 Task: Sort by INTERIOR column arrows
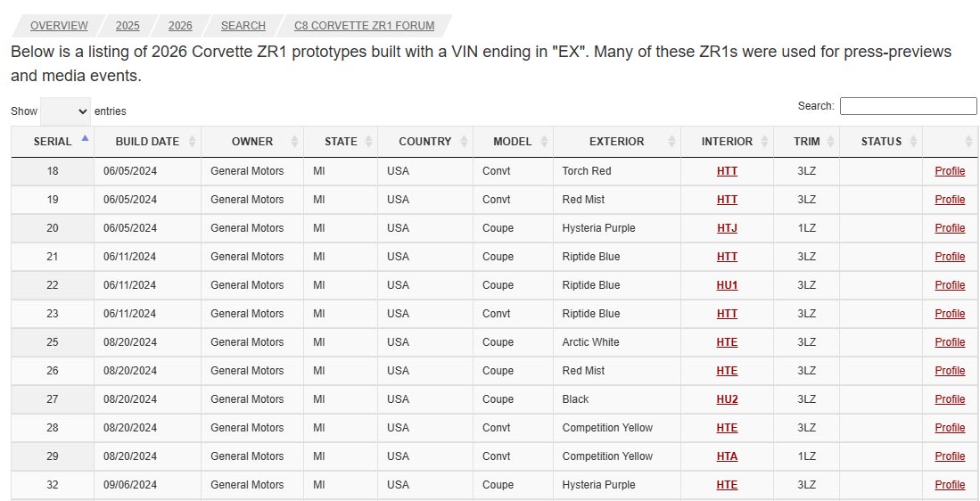point(764,142)
